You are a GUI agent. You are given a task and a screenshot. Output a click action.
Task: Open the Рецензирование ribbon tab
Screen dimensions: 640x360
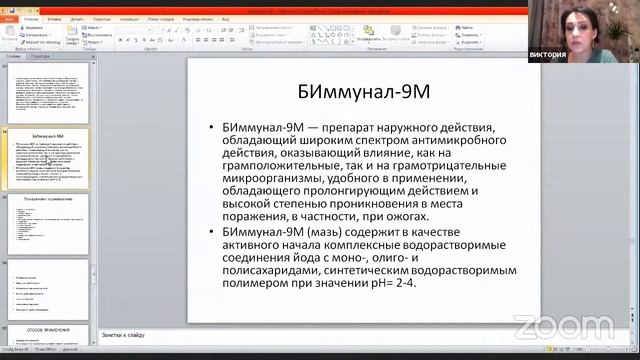tap(198, 19)
